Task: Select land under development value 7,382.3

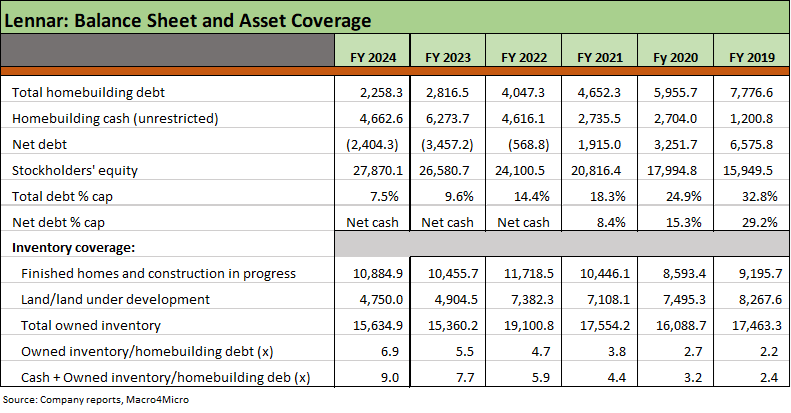Action: coord(532,300)
